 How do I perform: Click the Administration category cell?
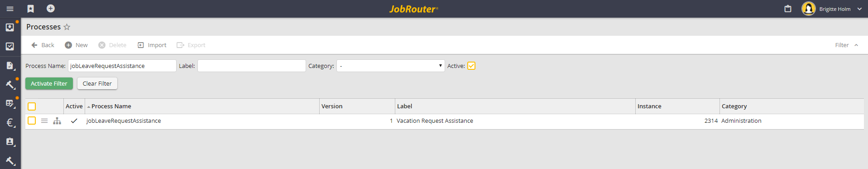click(x=741, y=121)
